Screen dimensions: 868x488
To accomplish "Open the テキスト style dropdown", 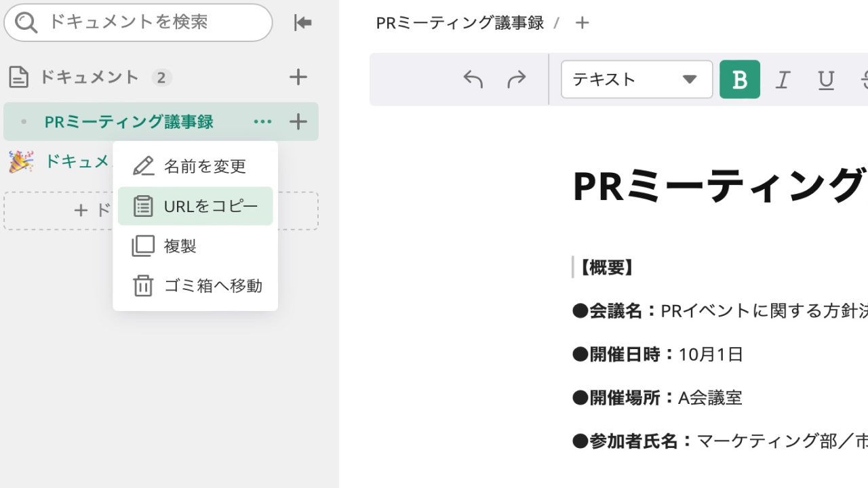I will point(635,79).
